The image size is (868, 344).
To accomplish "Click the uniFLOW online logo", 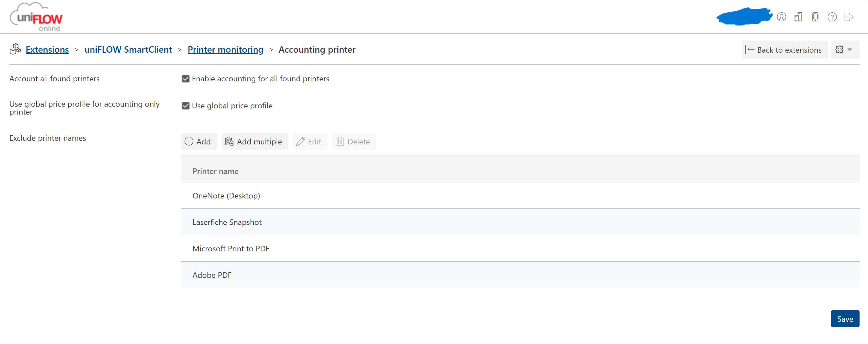I will (36, 17).
